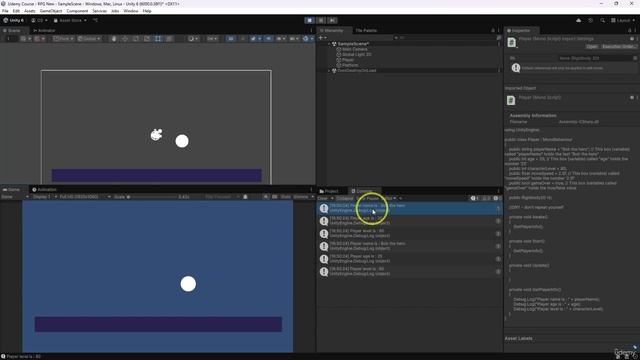Click the Pause button in the toolbar
Image resolution: width=640 pixels, height=360 pixels.
pos(321,20)
